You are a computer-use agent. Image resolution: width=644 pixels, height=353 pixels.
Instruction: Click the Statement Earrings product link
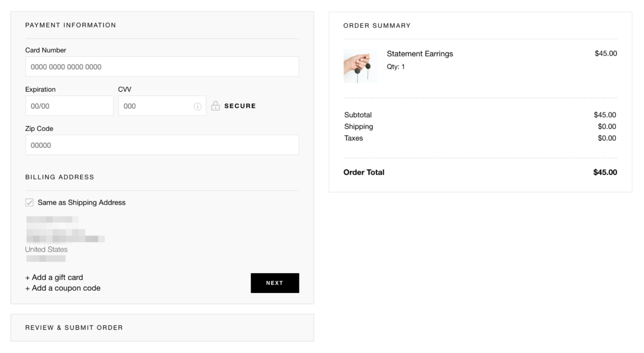[420, 54]
